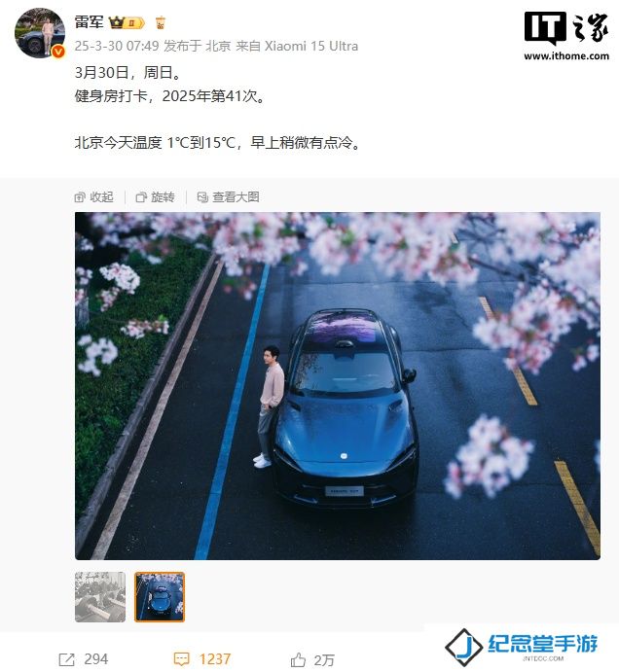The image size is (619, 672).
Task: Click the 1237 comment count
Action: click(x=215, y=659)
